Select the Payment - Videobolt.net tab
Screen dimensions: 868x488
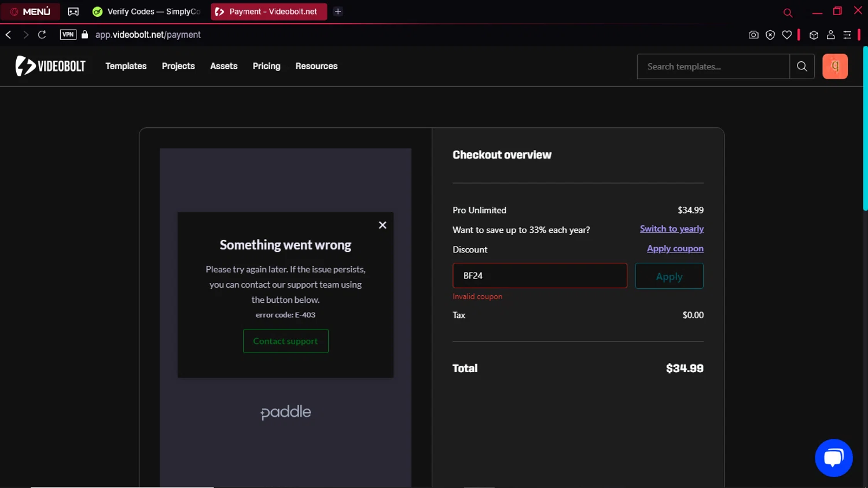(x=269, y=12)
